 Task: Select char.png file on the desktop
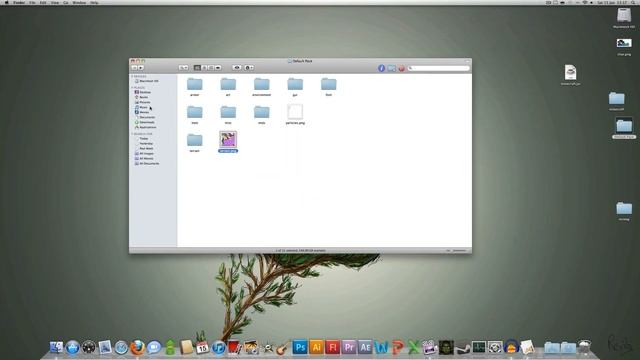[x=624, y=43]
